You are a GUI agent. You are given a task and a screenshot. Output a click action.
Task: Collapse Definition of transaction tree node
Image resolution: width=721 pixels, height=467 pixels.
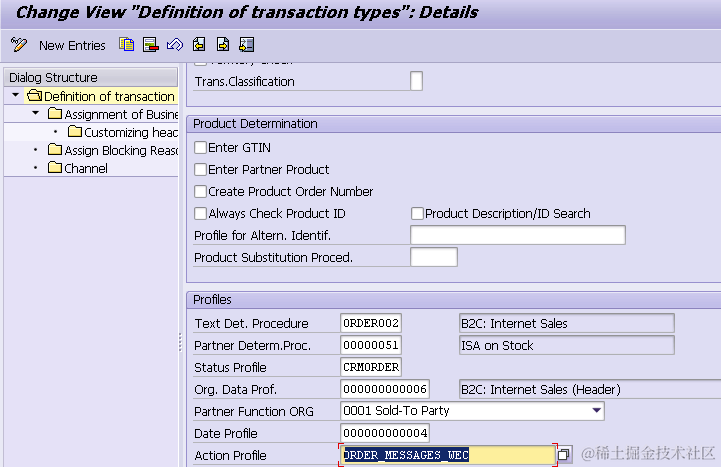(x=16, y=95)
